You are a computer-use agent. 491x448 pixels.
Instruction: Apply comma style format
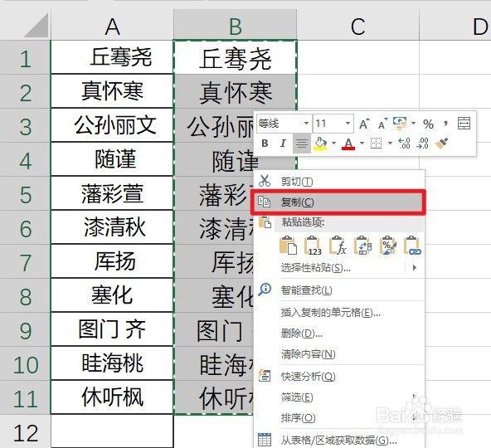pyautogui.click(x=445, y=123)
